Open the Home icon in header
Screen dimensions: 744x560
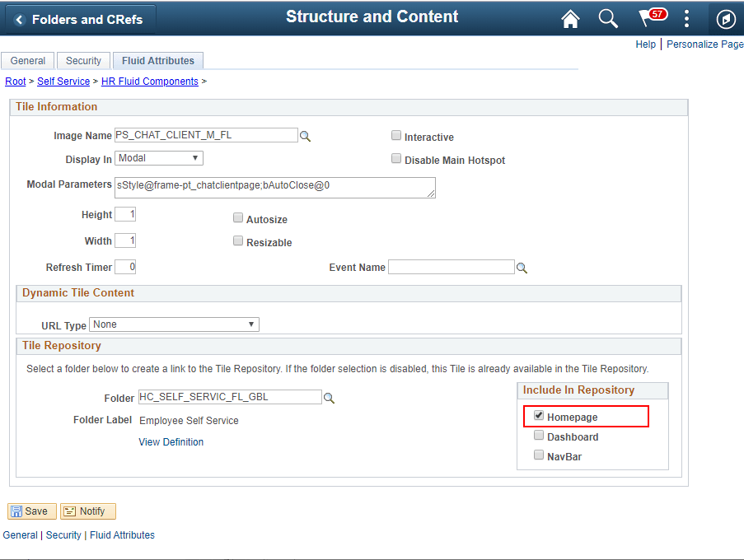click(x=570, y=19)
